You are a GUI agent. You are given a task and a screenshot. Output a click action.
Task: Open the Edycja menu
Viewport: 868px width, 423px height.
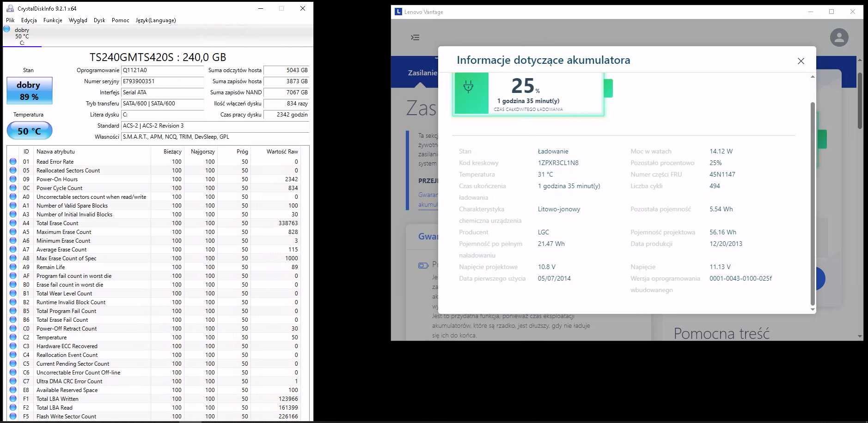point(29,20)
